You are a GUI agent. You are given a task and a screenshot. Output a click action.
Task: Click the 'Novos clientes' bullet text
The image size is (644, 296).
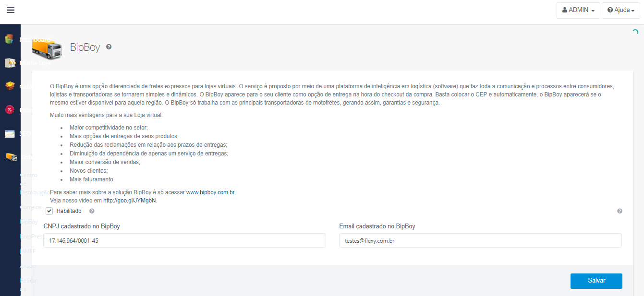89,171
